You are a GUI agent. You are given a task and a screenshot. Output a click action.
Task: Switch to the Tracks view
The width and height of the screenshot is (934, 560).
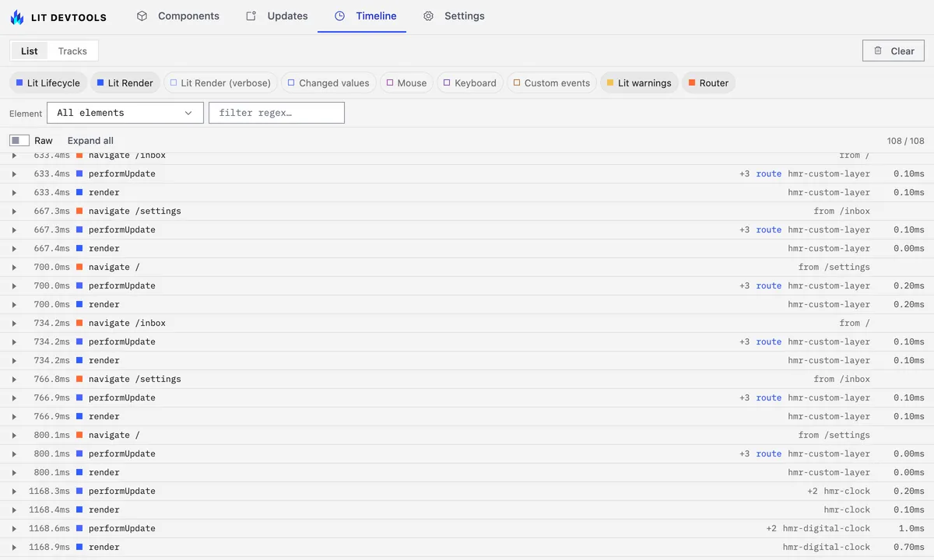(x=72, y=51)
